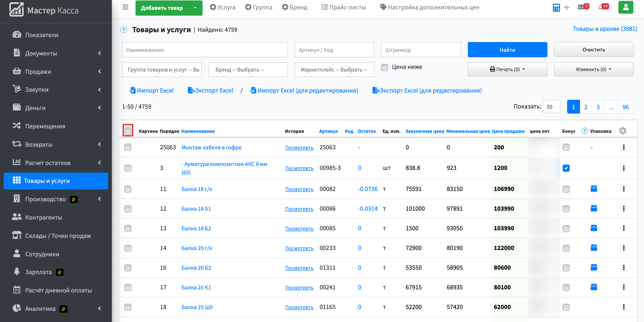Expand the Продажи sidebar menu

click(56, 72)
